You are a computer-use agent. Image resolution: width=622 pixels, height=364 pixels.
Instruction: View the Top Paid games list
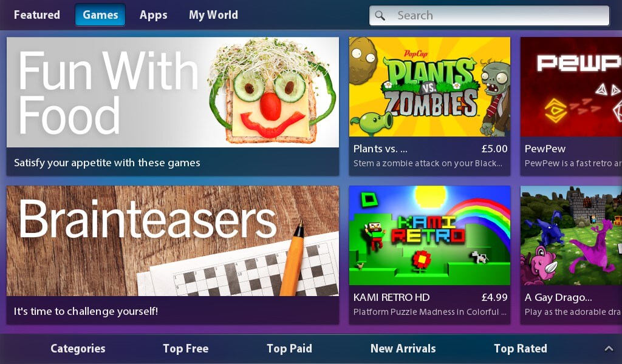pyautogui.click(x=289, y=349)
